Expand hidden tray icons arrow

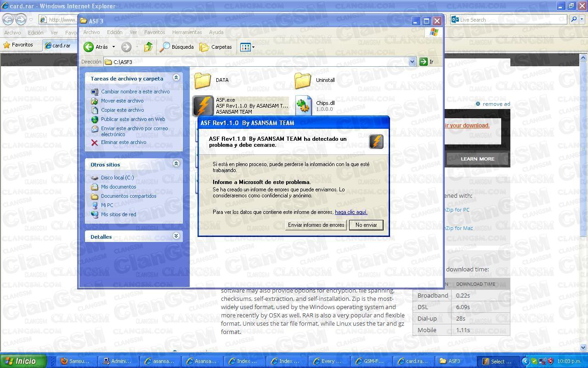[526, 361]
